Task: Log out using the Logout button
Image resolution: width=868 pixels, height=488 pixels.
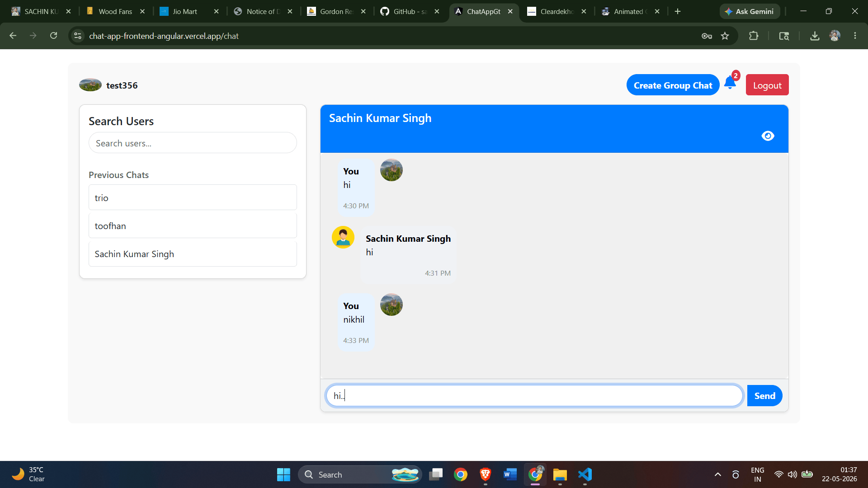Action: click(767, 85)
